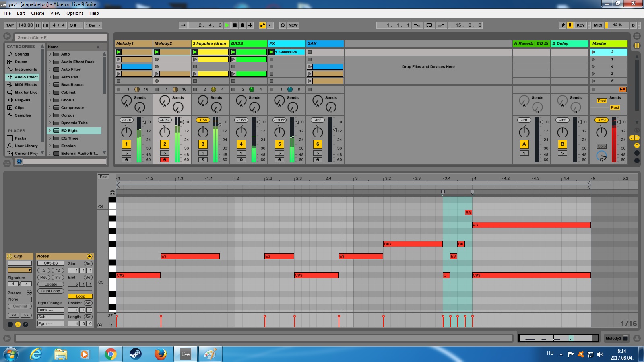Screen dimensions: 644x362
Task: Toggle the KEY map mode button
Action: pyautogui.click(x=580, y=25)
